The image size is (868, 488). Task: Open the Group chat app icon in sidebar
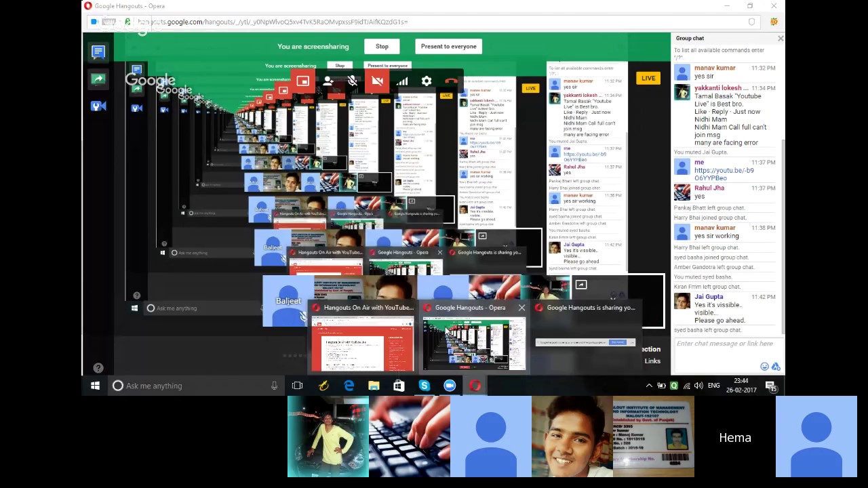click(x=98, y=52)
